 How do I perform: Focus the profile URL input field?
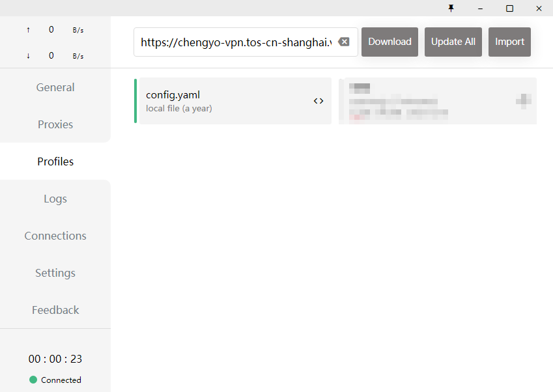(x=234, y=42)
